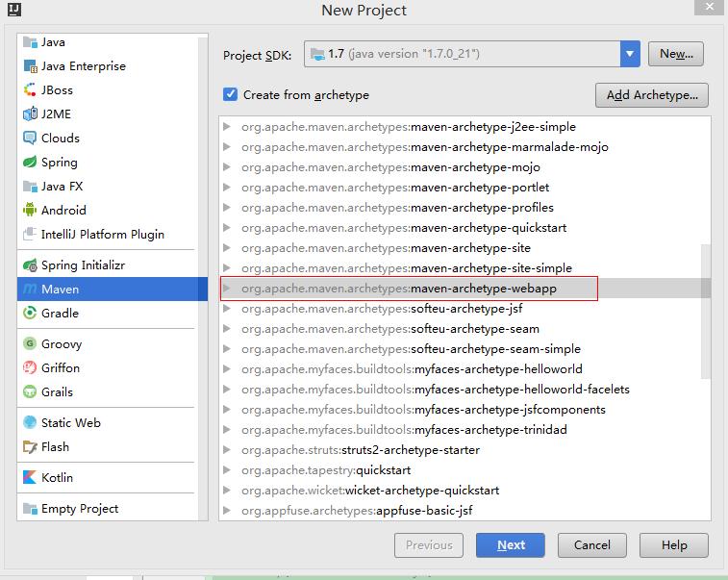Click the Previous button
This screenshot has height=580, width=728.
[429, 545]
